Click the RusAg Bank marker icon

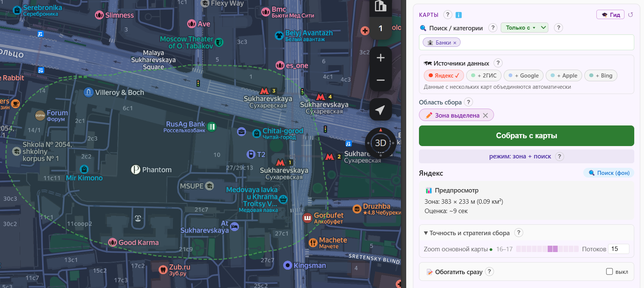(212, 127)
